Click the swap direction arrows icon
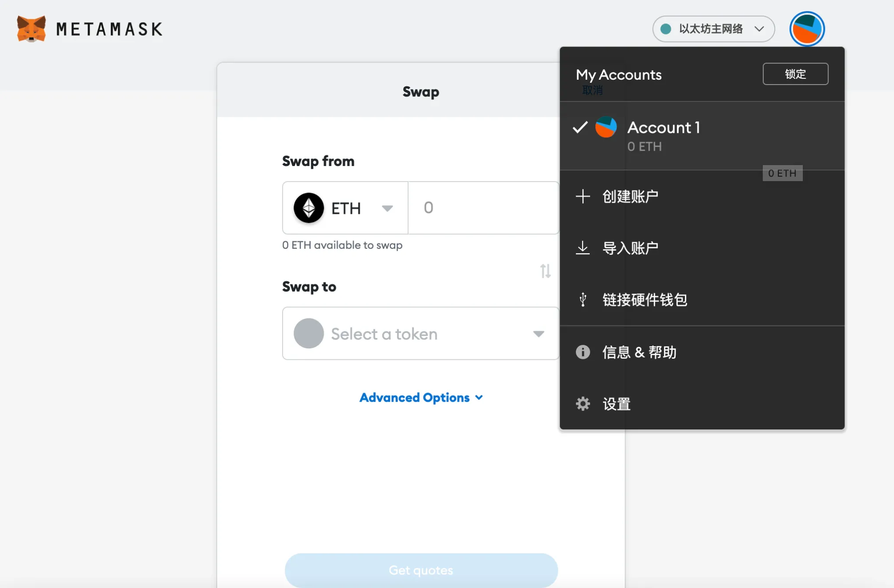The image size is (894, 588). [545, 271]
